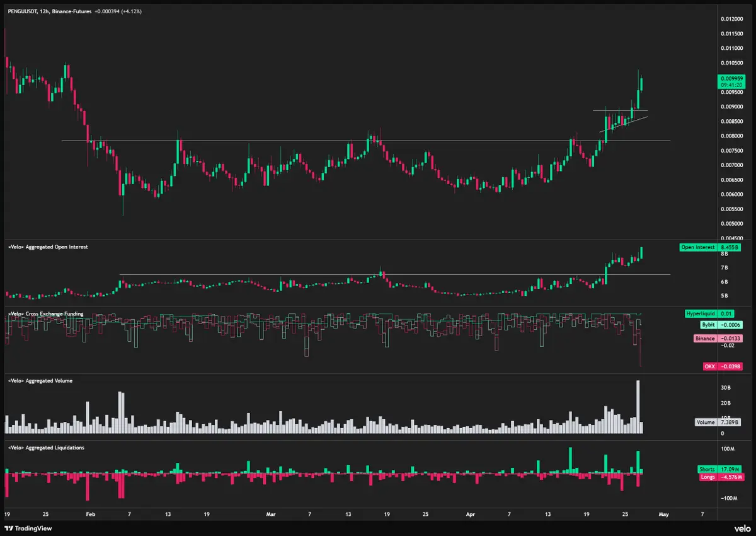The image size is (756, 536).
Task: Click the 0.008000 price axis tick
Action: click(731, 136)
